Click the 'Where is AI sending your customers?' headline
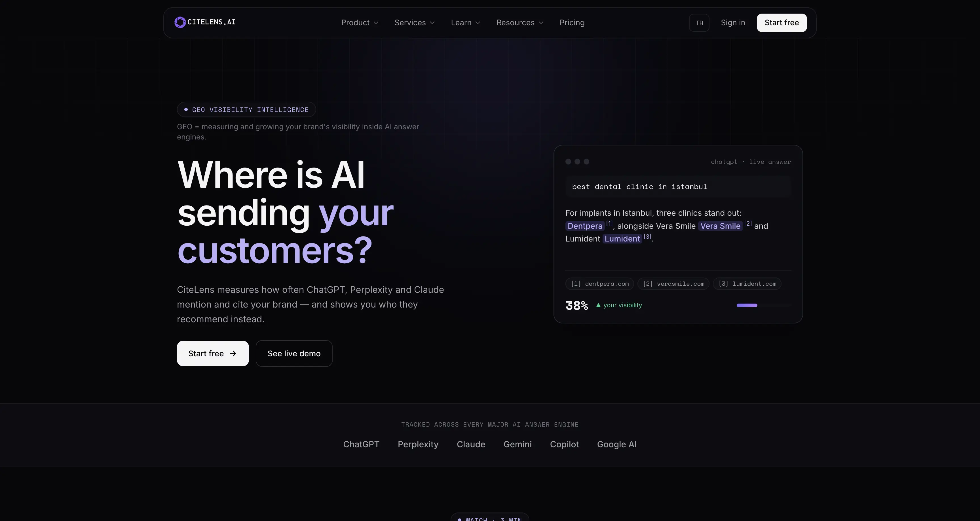Image resolution: width=980 pixels, height=521 pixels. (x=285, y=212)
